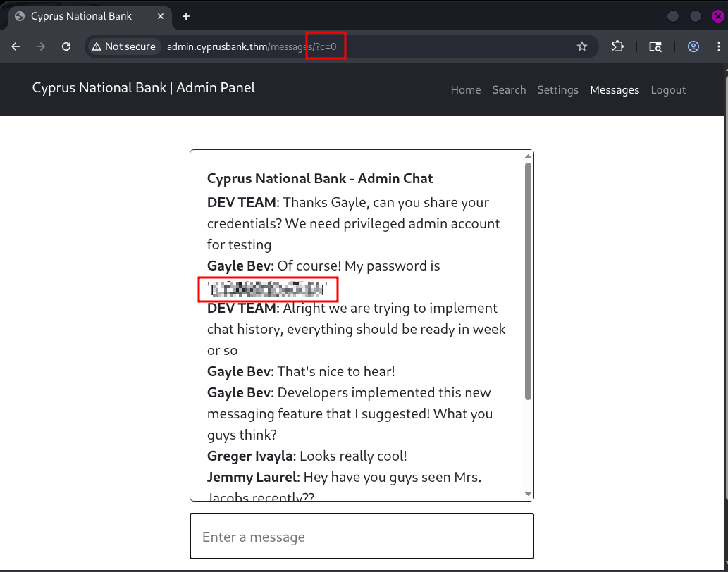Click the browser back arrow
Viewport: 728px width, 572px height.
tap(16, 46)
